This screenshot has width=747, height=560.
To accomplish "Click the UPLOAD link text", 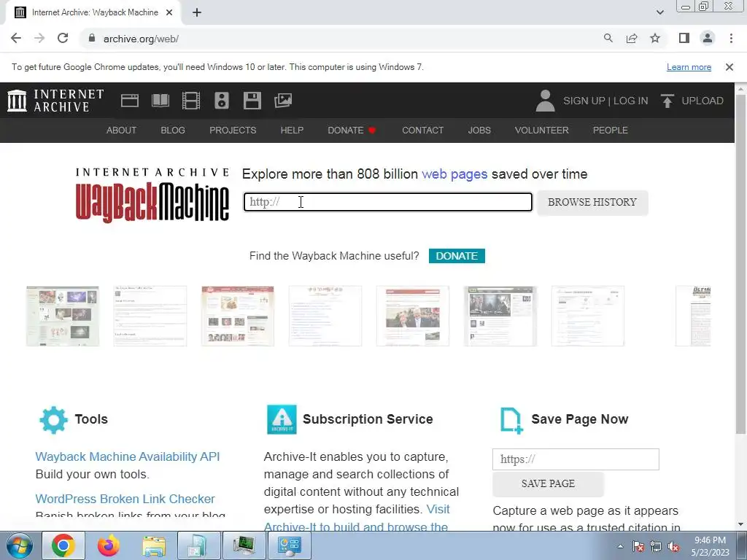I will click(703, 101).
